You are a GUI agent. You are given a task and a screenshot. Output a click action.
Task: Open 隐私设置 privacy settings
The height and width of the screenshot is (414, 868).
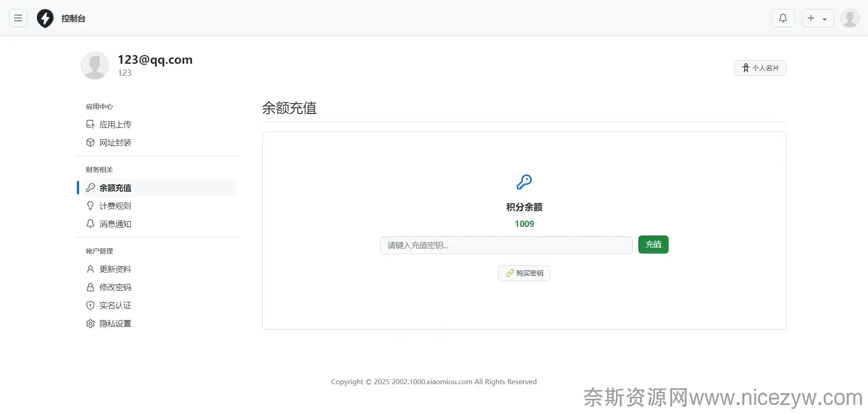coord(115,323)
